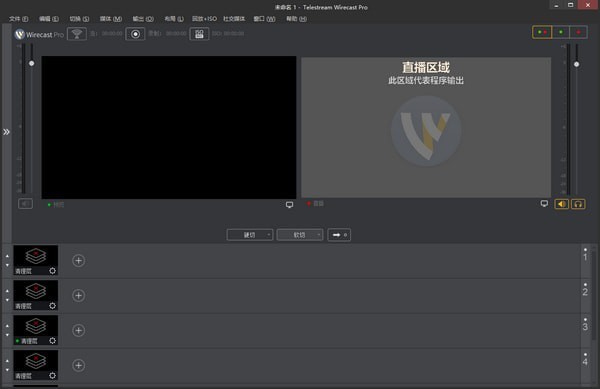Click the preview volume slider knob on the left
The width and height of the screenshot is (600, 389).
[32, 63]
